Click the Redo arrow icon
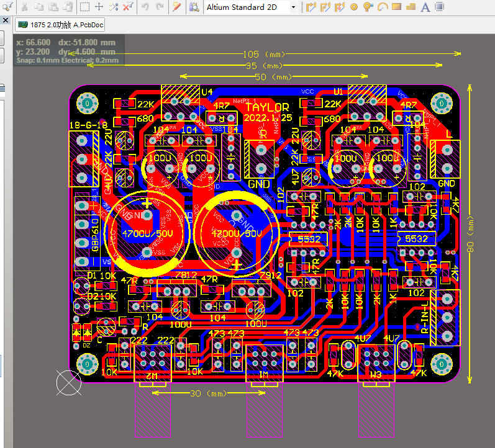The height and width of the screenshot is (448, 495). coord(160,7)
